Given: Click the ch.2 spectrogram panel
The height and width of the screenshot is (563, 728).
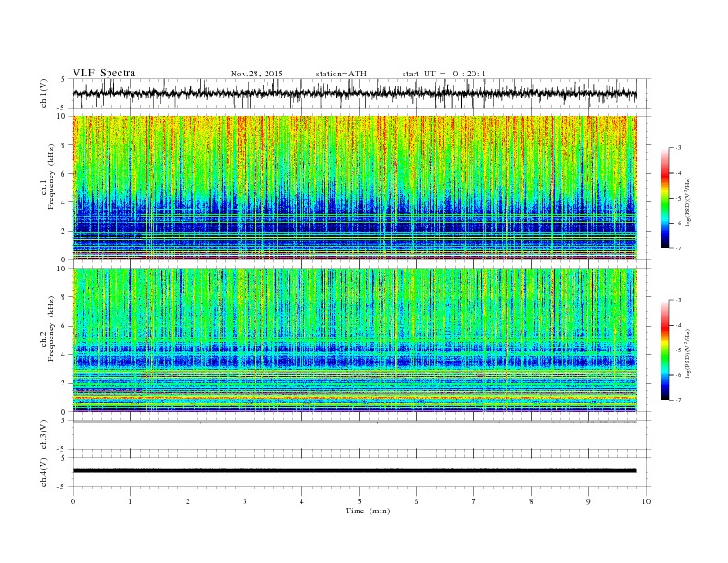Looking at the screenshot, I should [354, 339].
